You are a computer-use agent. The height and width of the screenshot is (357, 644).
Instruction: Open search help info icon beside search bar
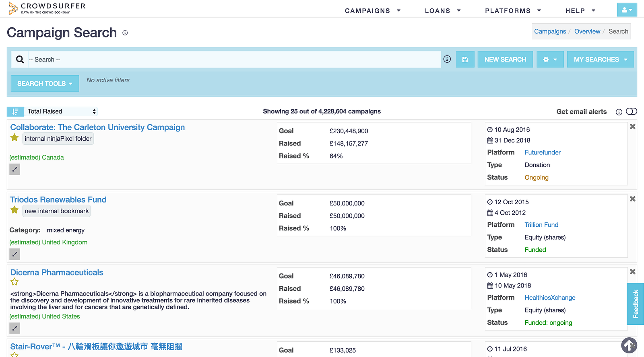pos(447,59)
